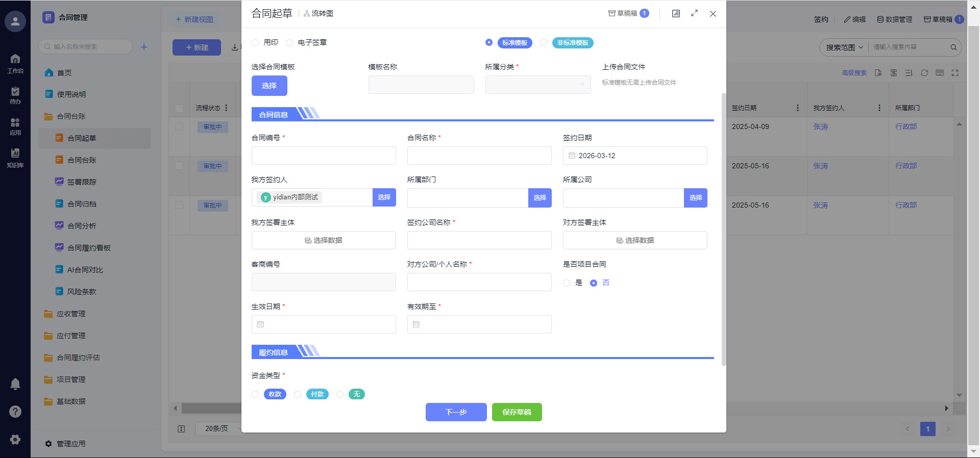
Task: Open the 生效日期 date picker
Action: pos(324,324)
